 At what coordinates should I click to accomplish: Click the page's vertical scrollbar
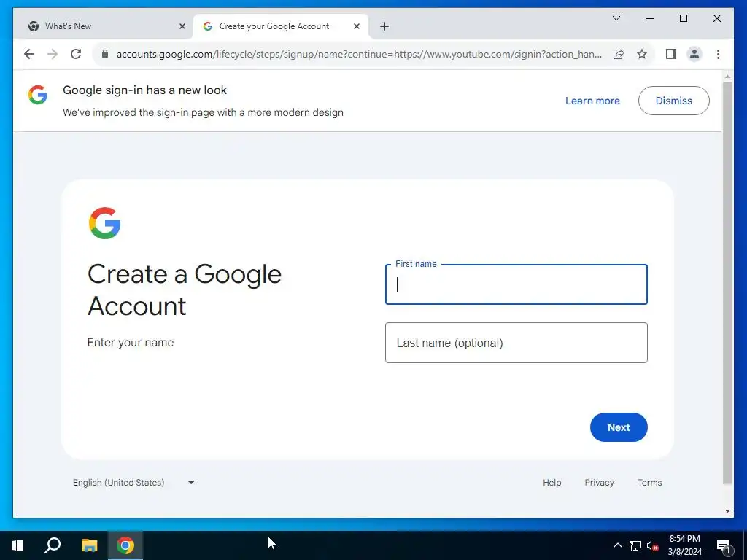(727, 284)
